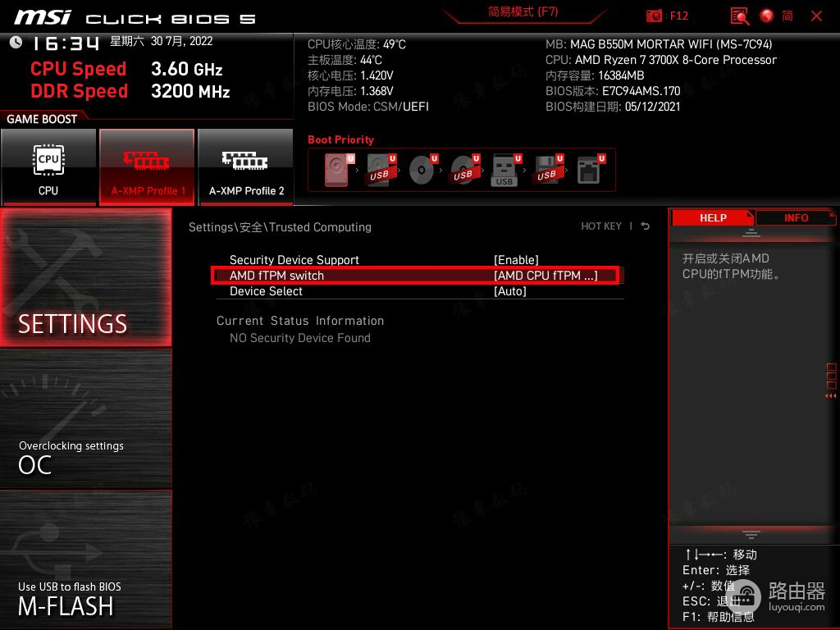Open the OC overclocking settings section
Viewport: 840px width, 630px height.
pos(85,456)
